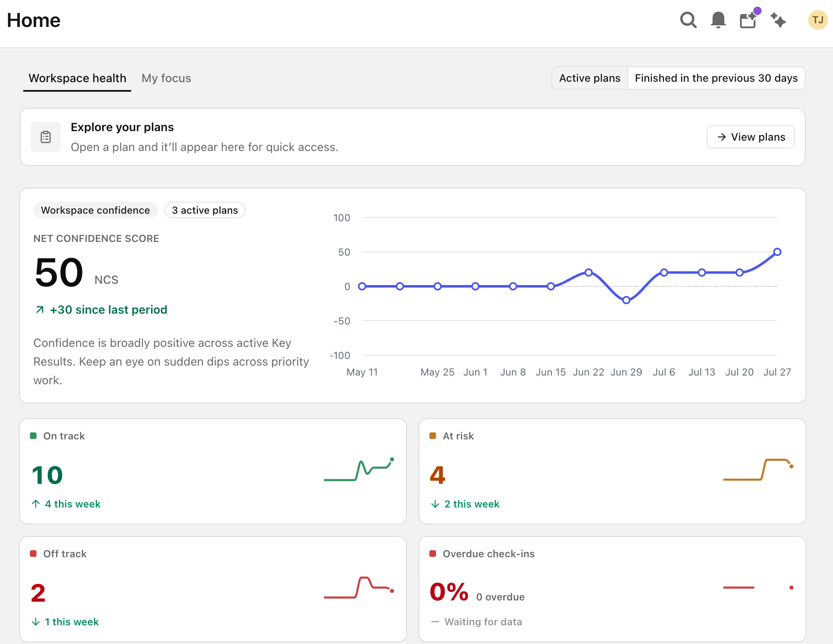Click the large 50 NCS score
The height and width of the screenshot is (644, 833).
click(x=59, y=272)
